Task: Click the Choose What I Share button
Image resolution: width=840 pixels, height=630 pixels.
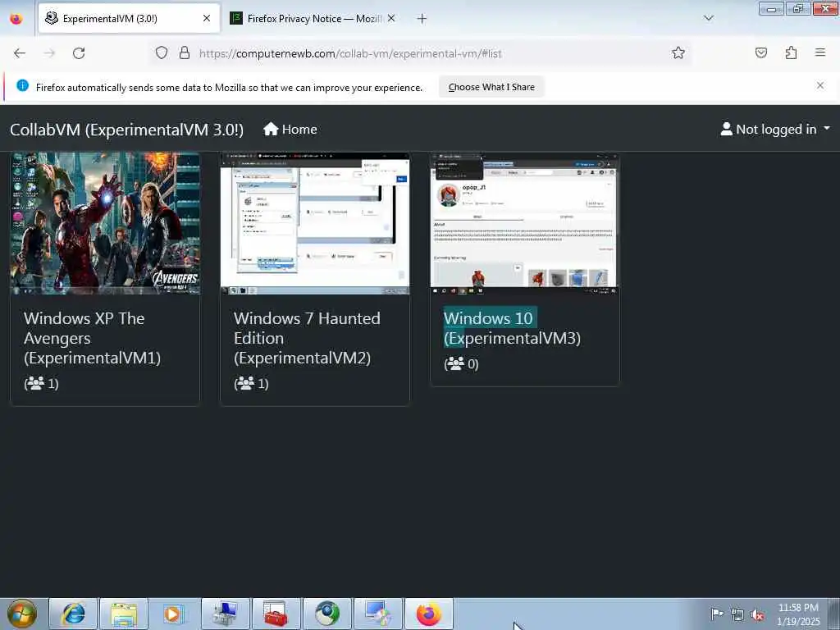Action: coord(491,87)
